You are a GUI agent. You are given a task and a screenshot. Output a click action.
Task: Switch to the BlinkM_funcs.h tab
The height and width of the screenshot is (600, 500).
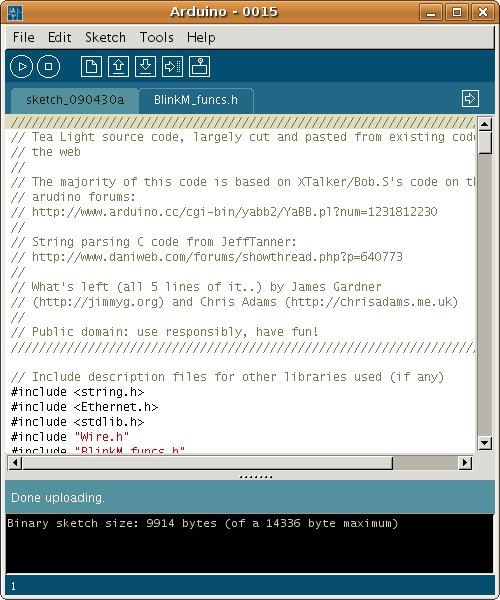tap(196, 100)
